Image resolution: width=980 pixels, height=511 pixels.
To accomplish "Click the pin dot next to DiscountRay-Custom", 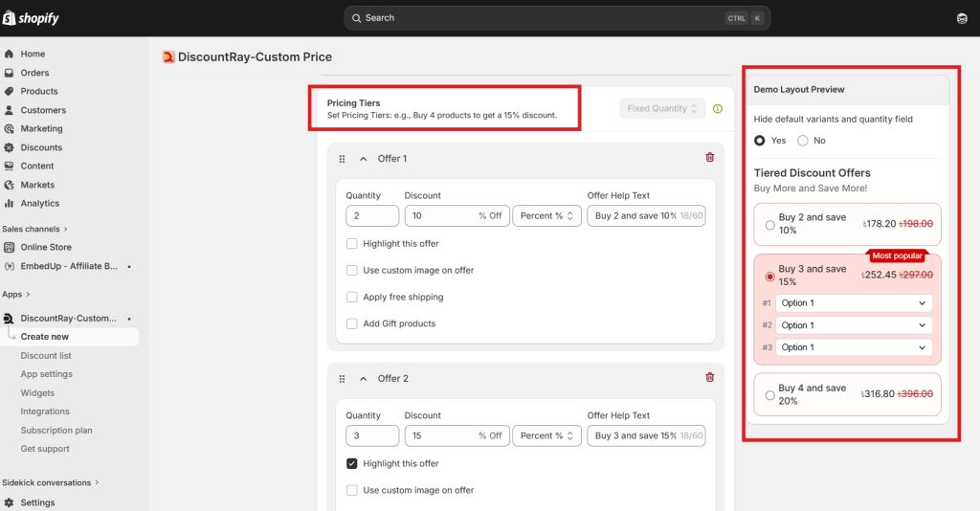I will tap(129, 319).
